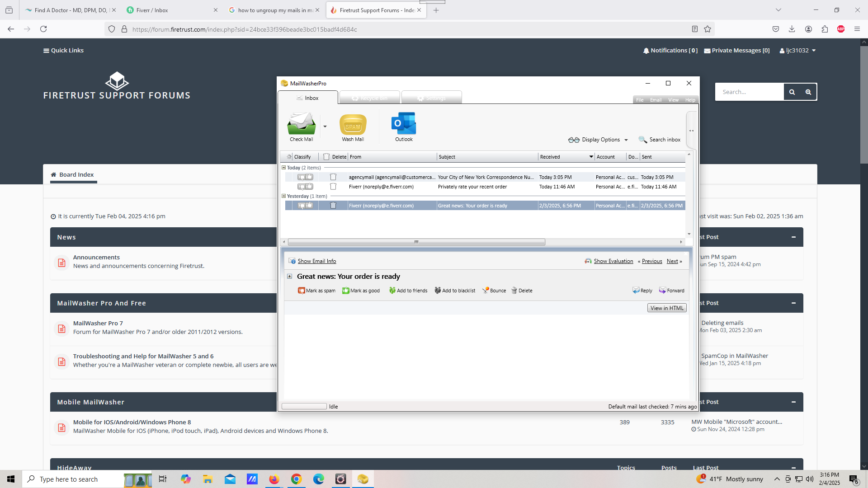Image resolution: width=868 pixels, height=488 pixels.
Task: Switch to the Settings tab in MailWasherPro
Action: point(431,98)
